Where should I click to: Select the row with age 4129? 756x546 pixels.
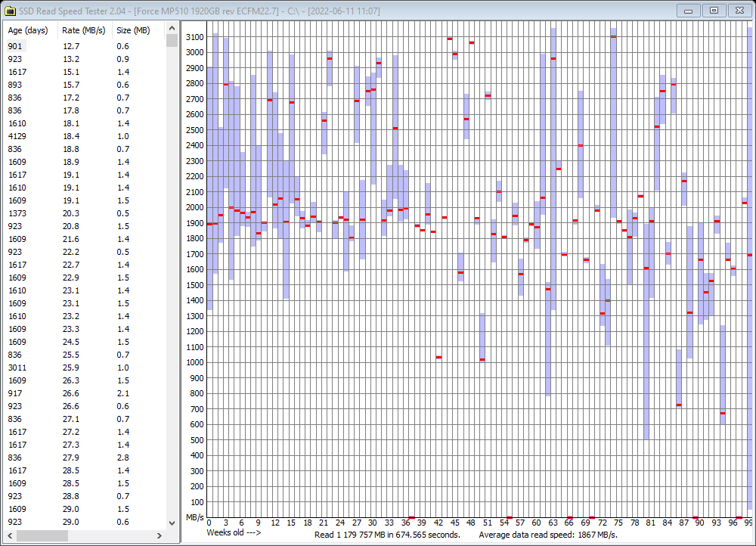[85, 136]
